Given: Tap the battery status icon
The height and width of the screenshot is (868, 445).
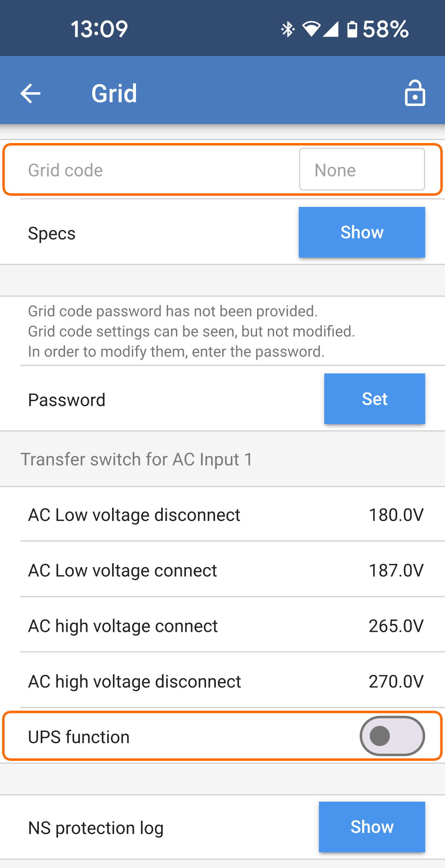Looking at the screenshot, I should coord(352,29).
